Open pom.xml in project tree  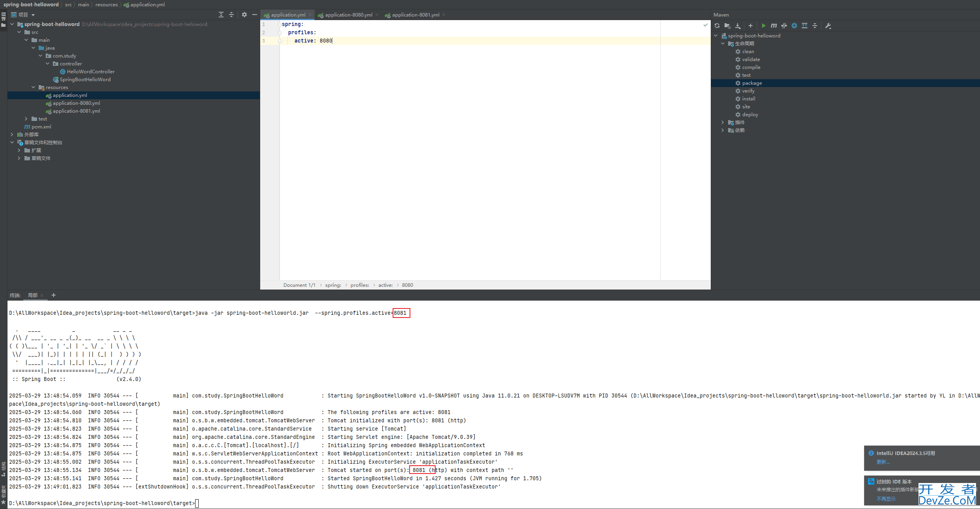38,126
